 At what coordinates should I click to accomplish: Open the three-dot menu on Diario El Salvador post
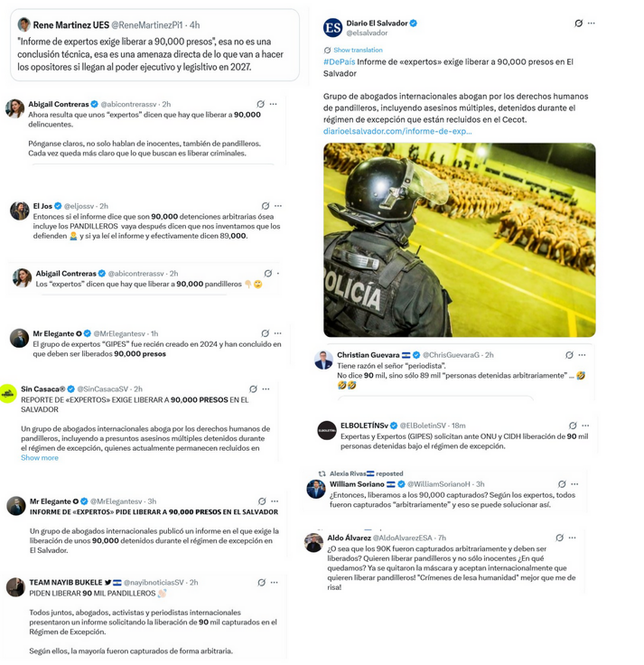(x=592, y=23)
